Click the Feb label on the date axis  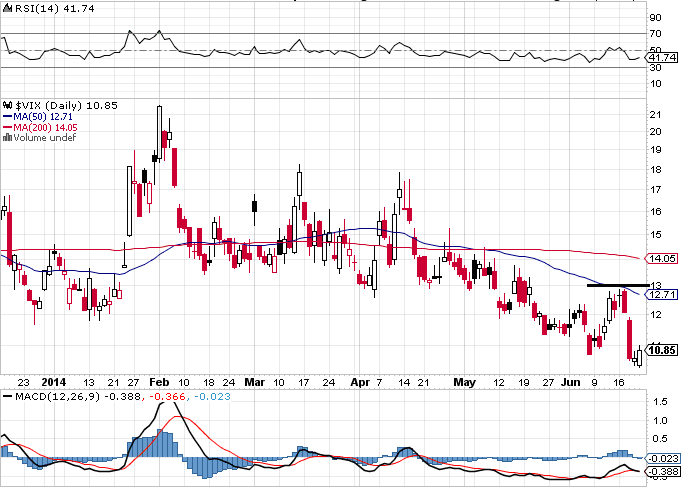click(160, 382)
